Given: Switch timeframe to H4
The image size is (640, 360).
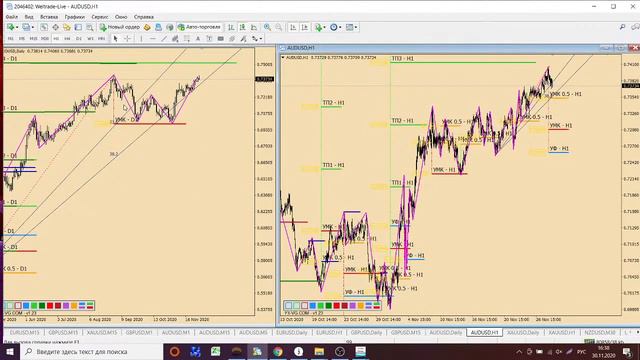Looking at the screenshot, I should 67,38.
